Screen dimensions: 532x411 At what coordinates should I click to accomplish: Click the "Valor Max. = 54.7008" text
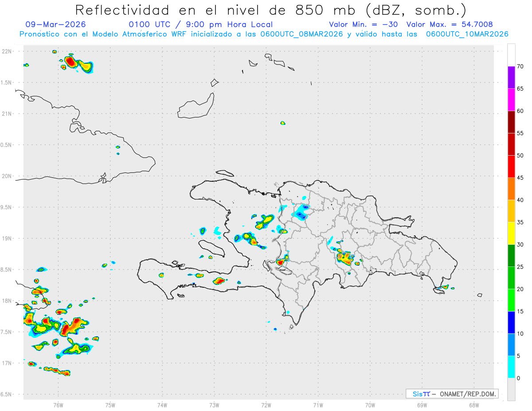point(450,24)
